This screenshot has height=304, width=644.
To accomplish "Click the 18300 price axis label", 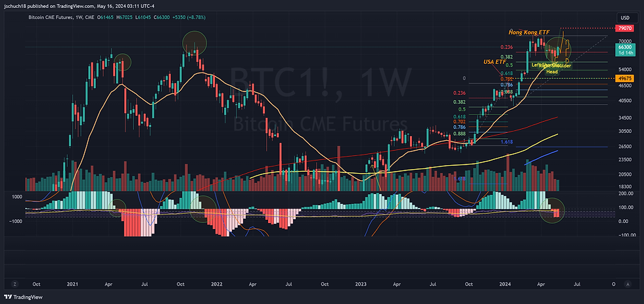I will [624, 186].
